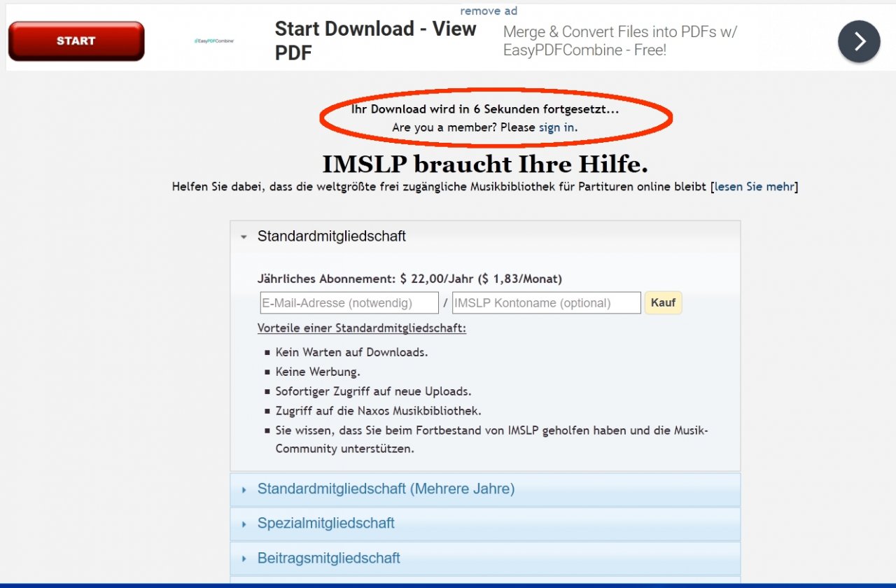Image resolution: width=896 pixels, height=588 pixels.
Task: Click the red START ad button
Action: (76, 41)
